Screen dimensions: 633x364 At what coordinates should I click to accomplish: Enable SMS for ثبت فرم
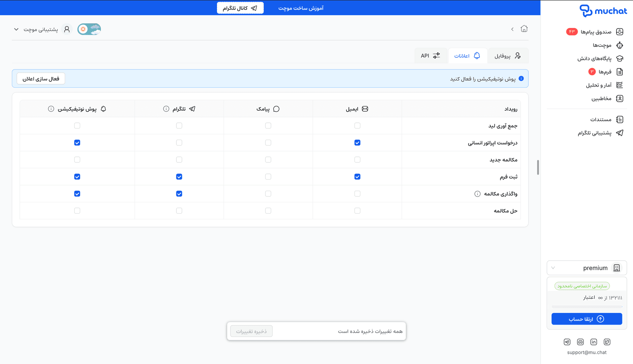tap(268, 177)
